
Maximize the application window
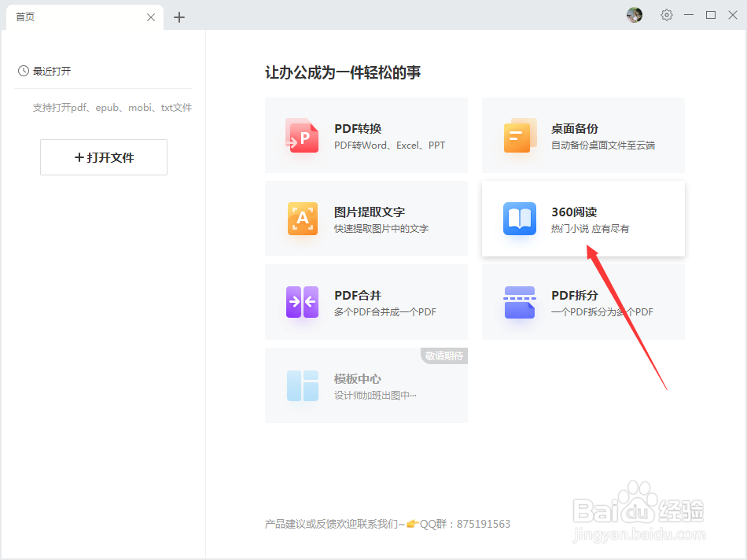point(711,15)
